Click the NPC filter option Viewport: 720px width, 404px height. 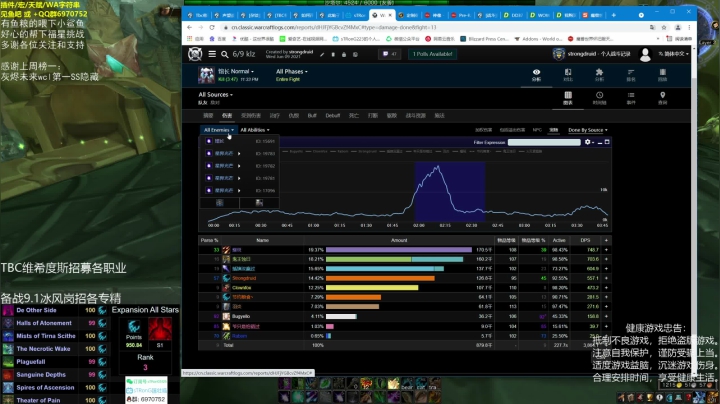tap(537, 130)
